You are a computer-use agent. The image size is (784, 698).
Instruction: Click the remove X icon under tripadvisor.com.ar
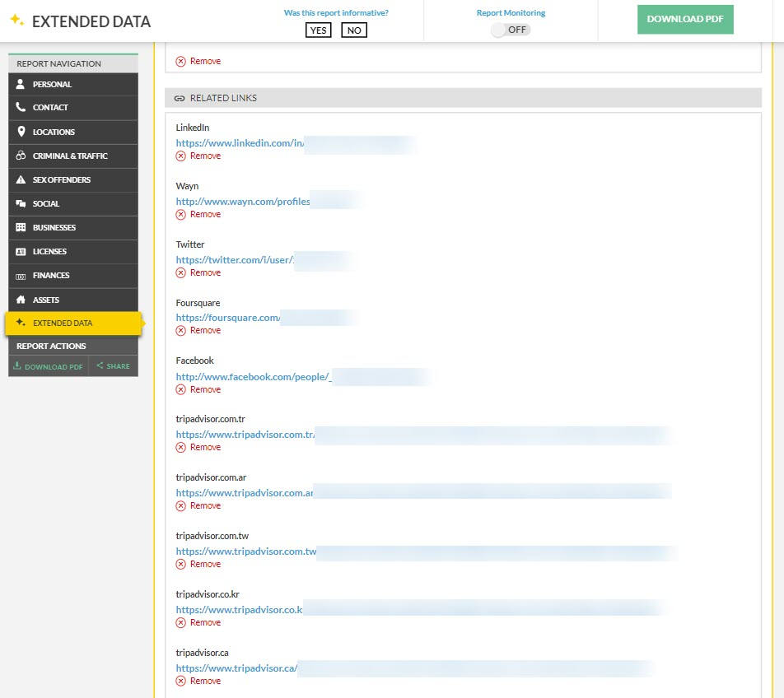click(x=181, y=505)
